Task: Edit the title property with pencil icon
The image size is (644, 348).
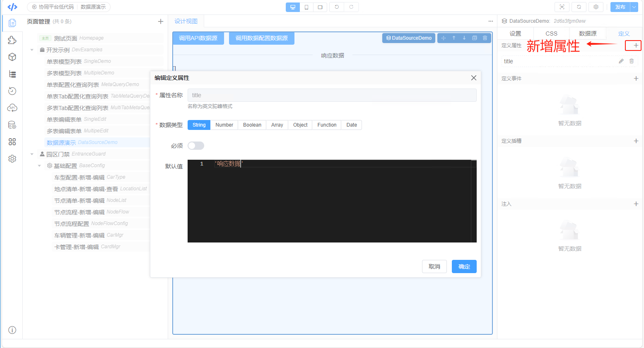Action: click(x=621, y=61)
